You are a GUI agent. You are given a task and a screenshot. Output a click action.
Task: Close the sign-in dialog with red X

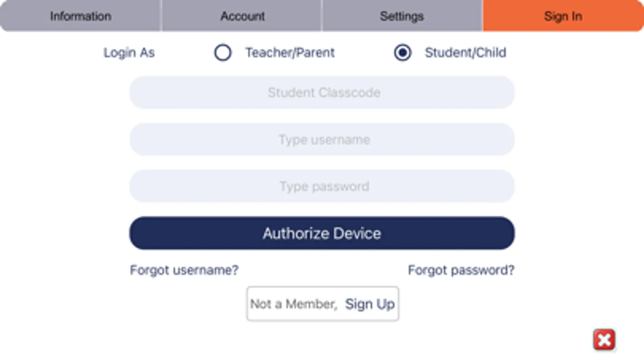click(604, 340)
